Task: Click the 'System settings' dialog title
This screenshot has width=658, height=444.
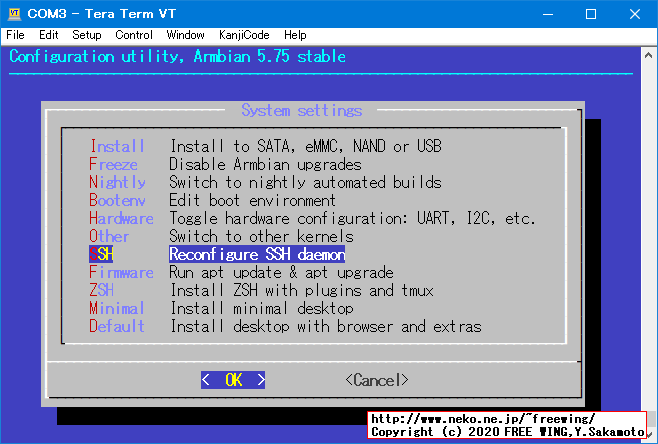Action: [x=302, y=110]
